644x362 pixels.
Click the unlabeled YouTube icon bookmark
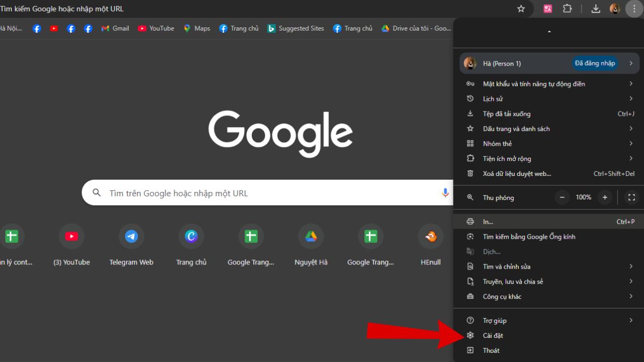pos(54,28)
